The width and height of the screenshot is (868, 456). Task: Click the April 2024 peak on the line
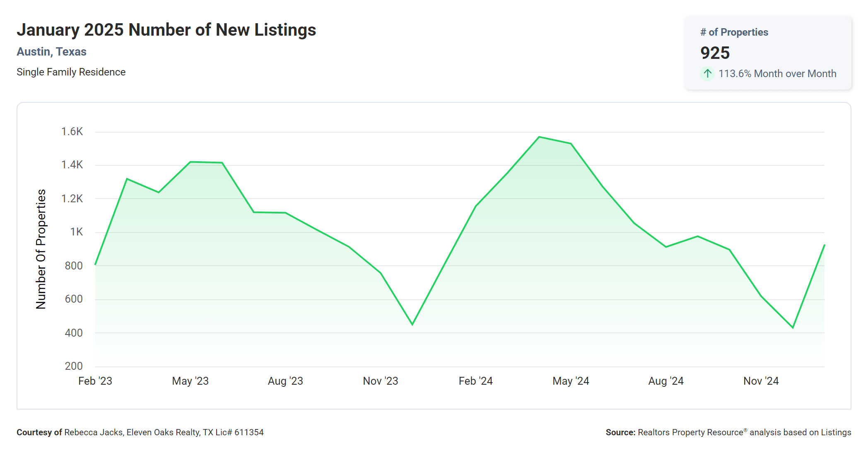click(x=539, y=137)
